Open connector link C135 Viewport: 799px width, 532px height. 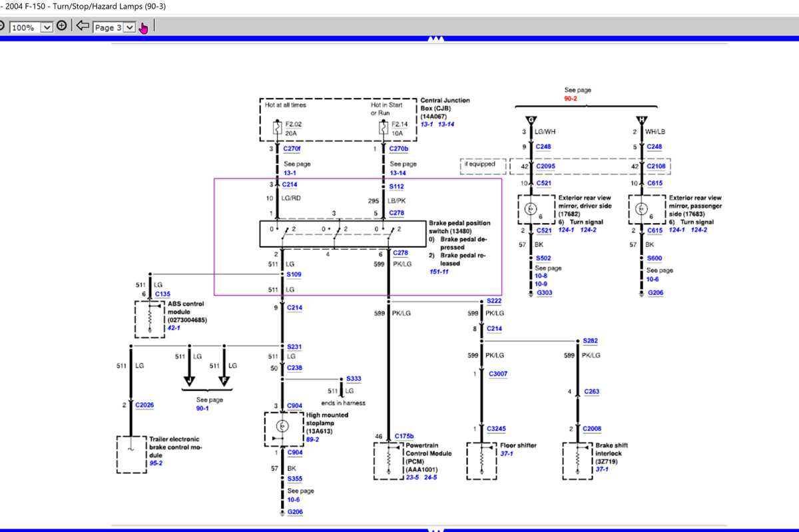[162, 294]
